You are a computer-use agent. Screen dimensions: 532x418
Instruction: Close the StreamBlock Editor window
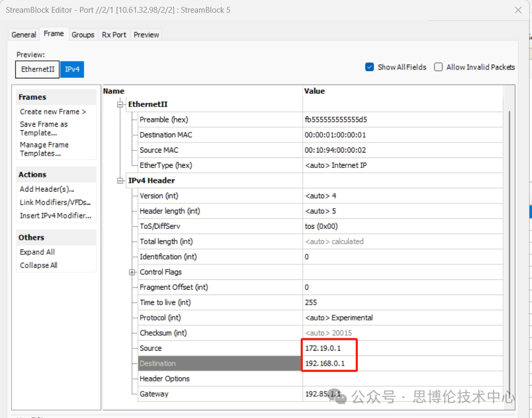pos(519,10)
